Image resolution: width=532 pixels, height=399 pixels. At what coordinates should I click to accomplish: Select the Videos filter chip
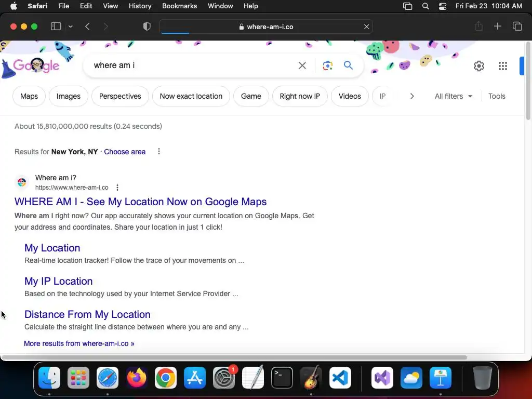click(350, 96)
